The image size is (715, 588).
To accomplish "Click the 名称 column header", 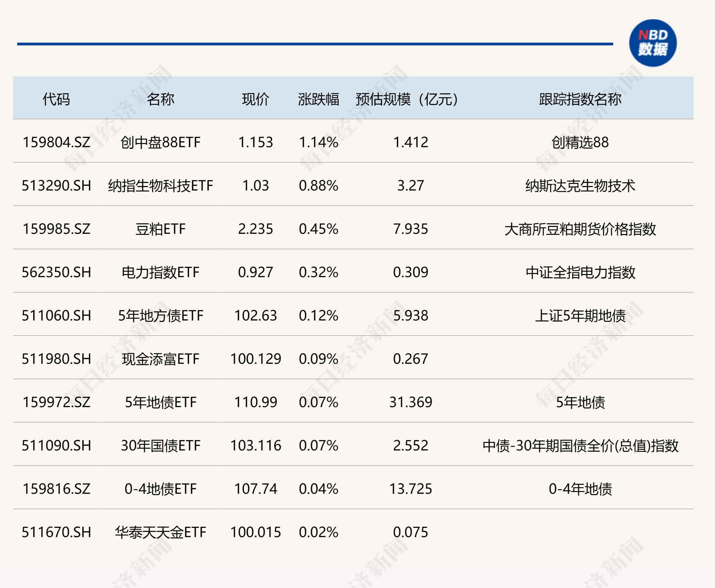I will pos(161,99).
